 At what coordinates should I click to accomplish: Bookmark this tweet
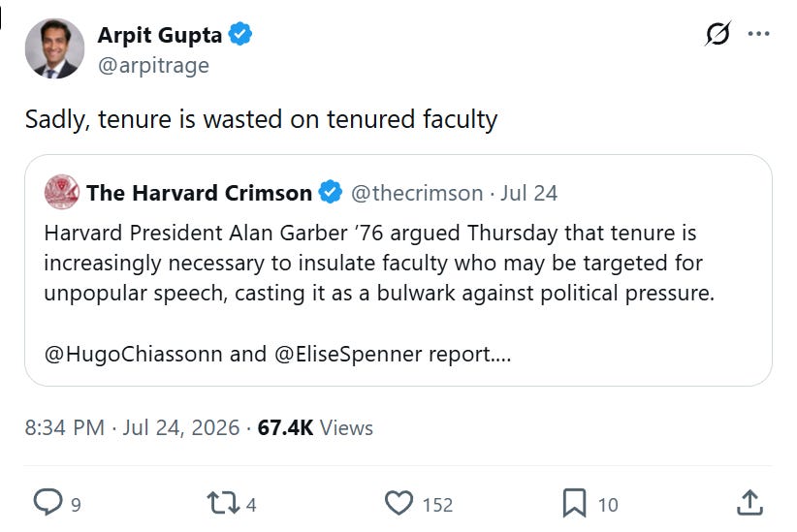pyautogui.click(x=574, y=503)
